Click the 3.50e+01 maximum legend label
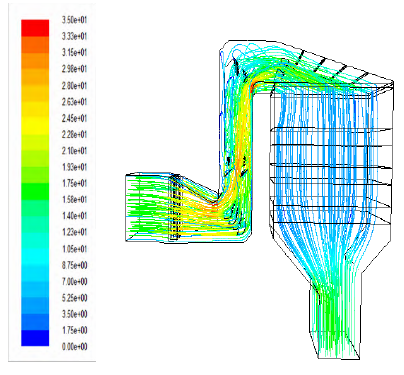 click(x=74, y=20)
